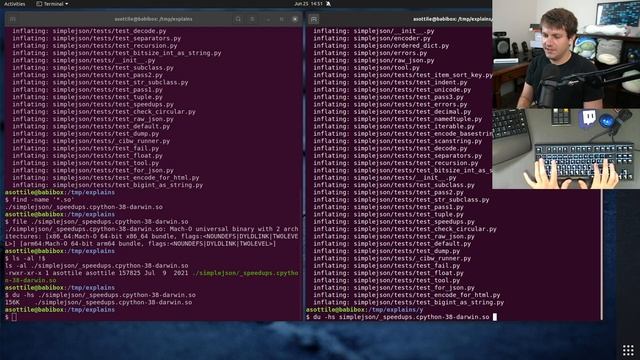Image resolution: width=640 pixels, height=360 pixels.
Task: Close the left terminal window
Action: click(295, 19)
